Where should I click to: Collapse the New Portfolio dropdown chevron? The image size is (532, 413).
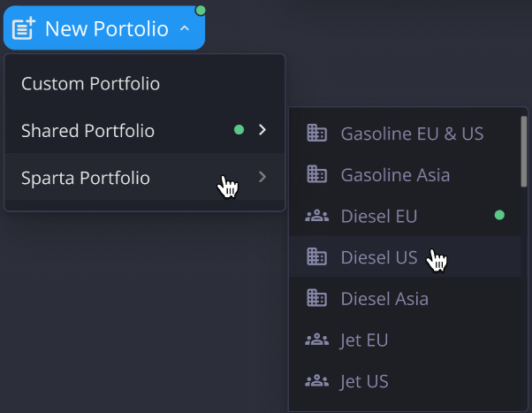pos(185,28)
